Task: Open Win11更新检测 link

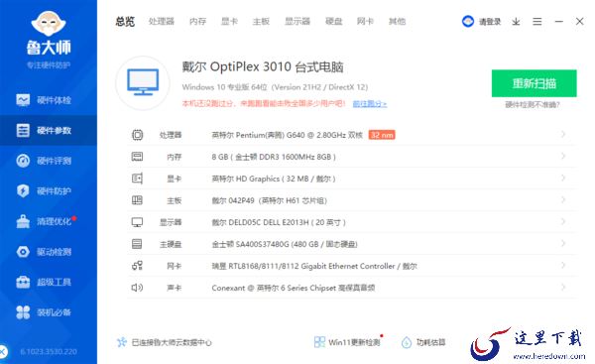Action: pyautogui.click(x=354, y=342)
